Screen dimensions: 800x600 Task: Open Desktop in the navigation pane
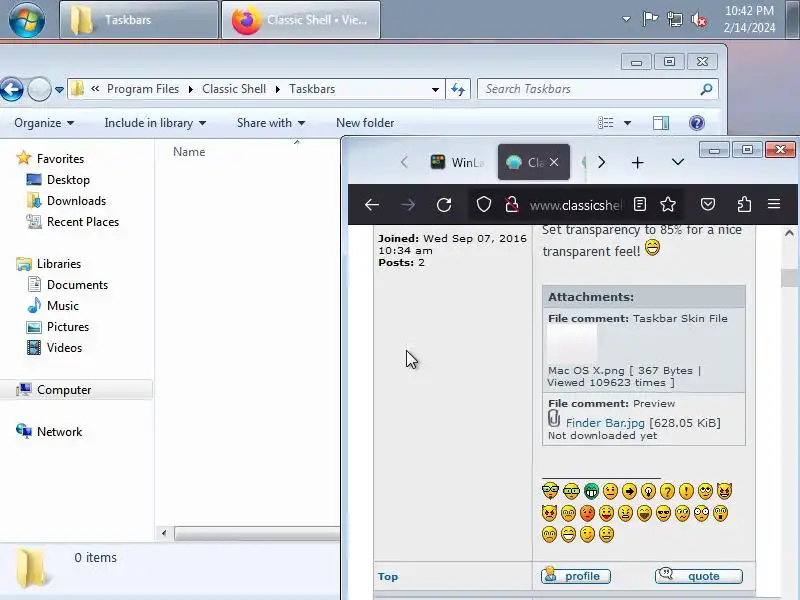coord(68,180)
